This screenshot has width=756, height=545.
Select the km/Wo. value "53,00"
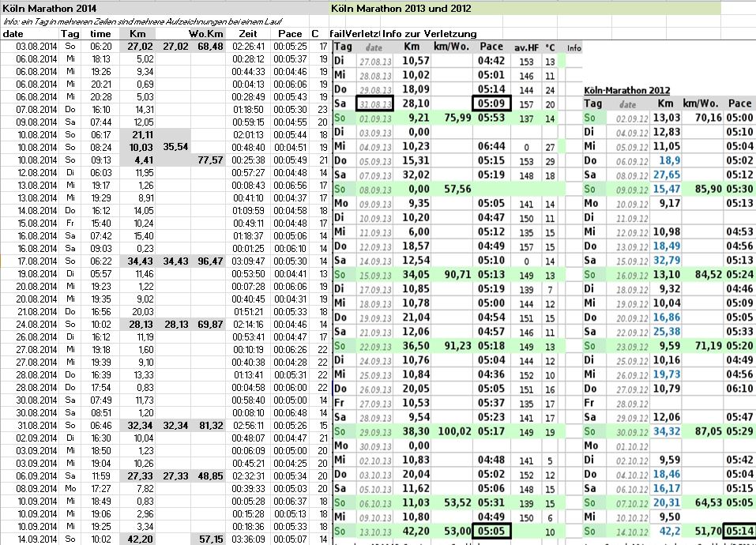coord(457,531)
